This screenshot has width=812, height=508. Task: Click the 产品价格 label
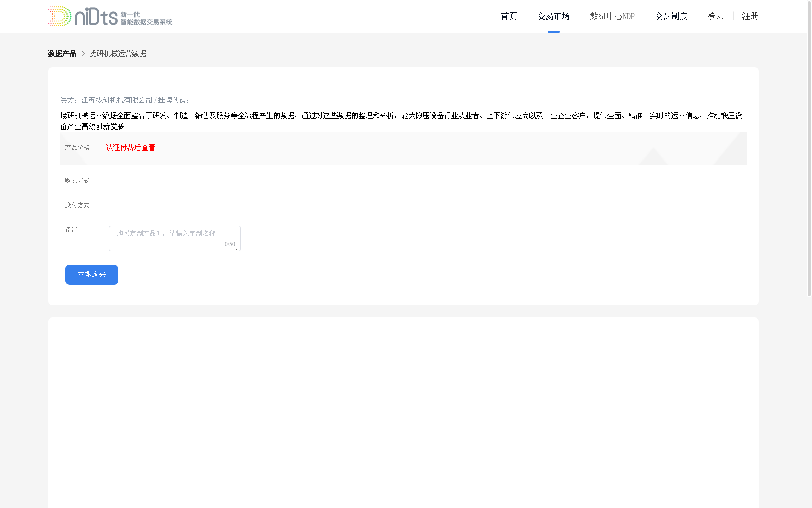coord(77,148)
